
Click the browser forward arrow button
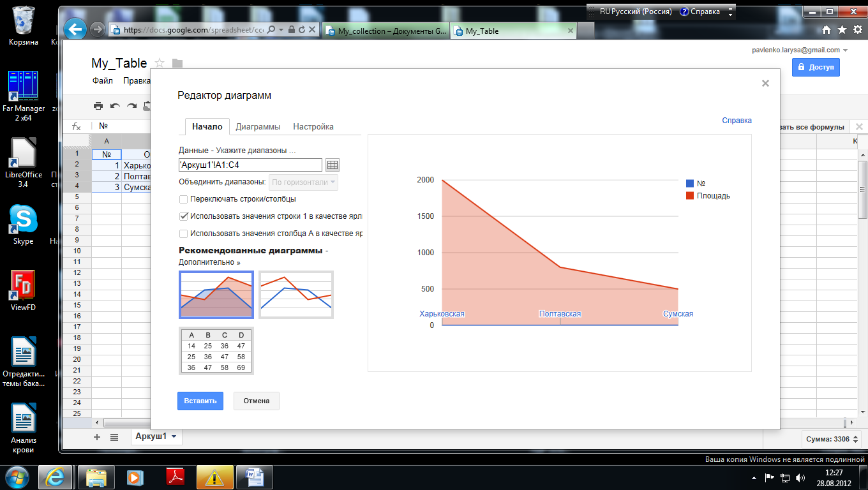(x=97, y=29)
